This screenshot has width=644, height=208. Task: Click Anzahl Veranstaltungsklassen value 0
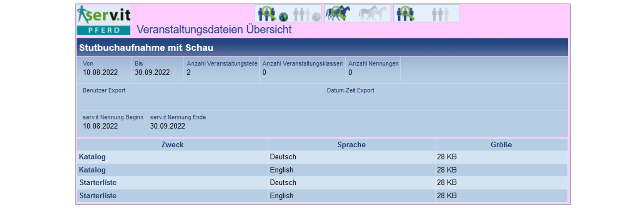[x=265, y=72]
